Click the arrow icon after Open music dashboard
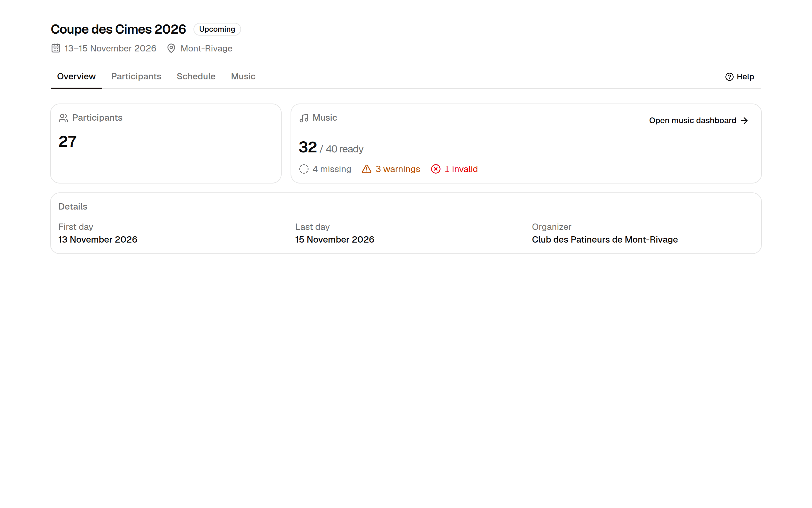This screenshot has width=812, height=508. [x=744, y=121]
